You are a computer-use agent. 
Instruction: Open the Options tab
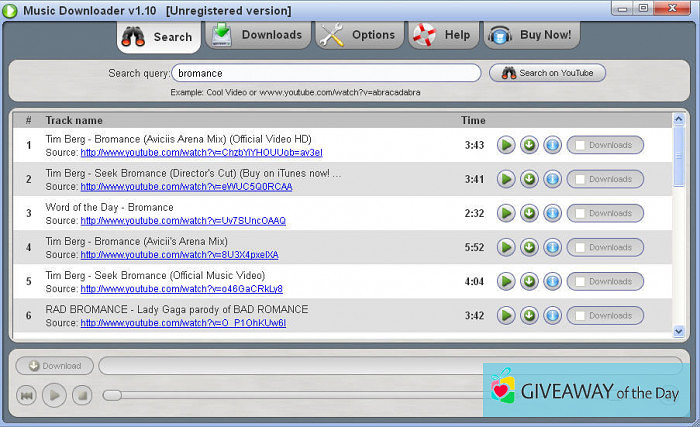358,35
